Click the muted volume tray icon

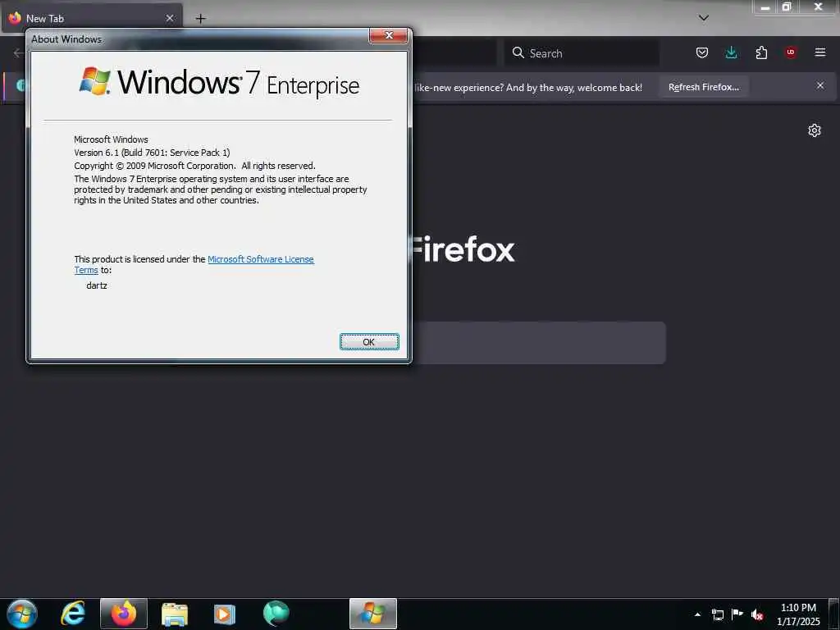[757, 614]
